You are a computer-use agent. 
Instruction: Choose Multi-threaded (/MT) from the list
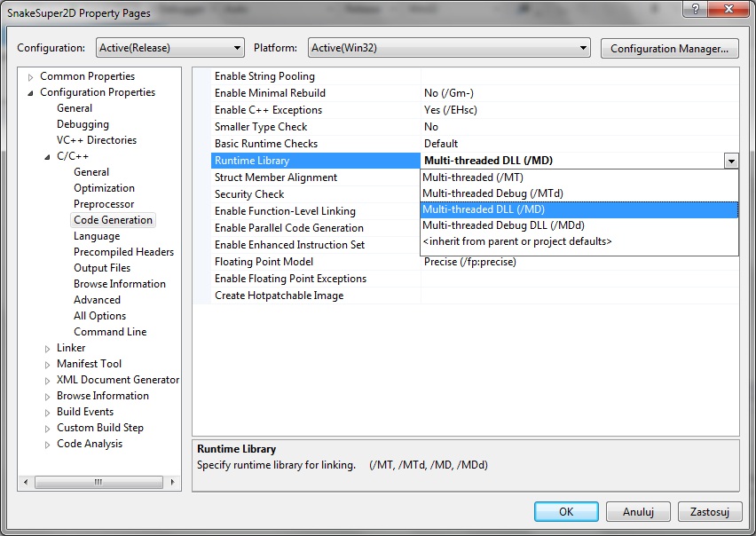click(579, 177)
